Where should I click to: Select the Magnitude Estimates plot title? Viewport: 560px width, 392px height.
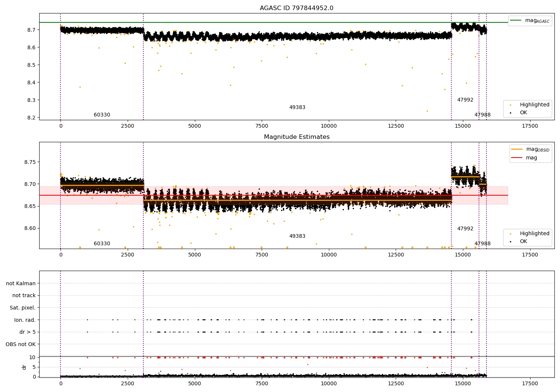pos(296,137)
